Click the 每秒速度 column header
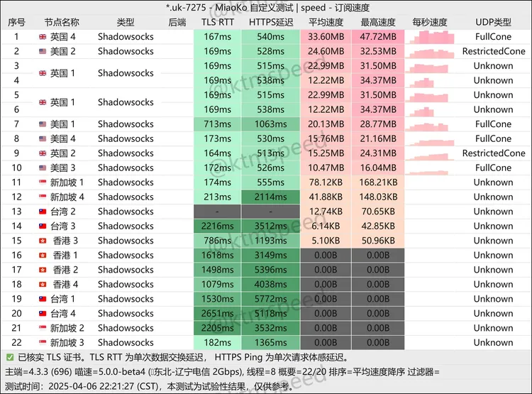The height and width of the screenshot is (394, 532). [430, 23]
